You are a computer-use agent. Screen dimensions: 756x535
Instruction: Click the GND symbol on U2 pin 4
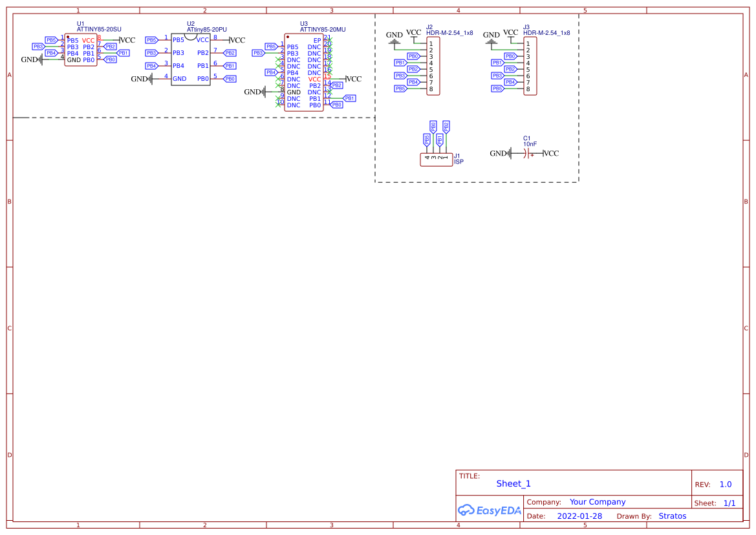[150, 80]
